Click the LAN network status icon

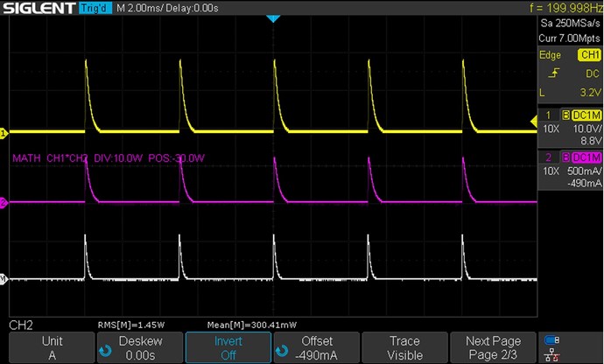pos(552,354)
